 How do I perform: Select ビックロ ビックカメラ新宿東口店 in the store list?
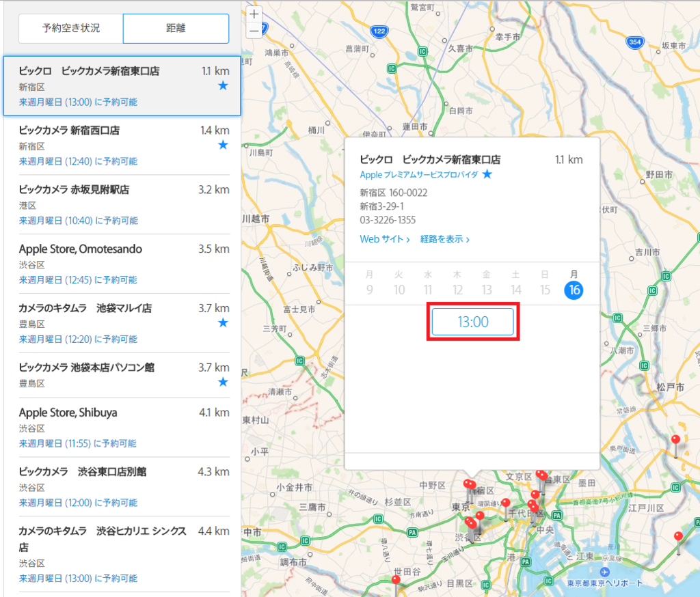[122, 86]
